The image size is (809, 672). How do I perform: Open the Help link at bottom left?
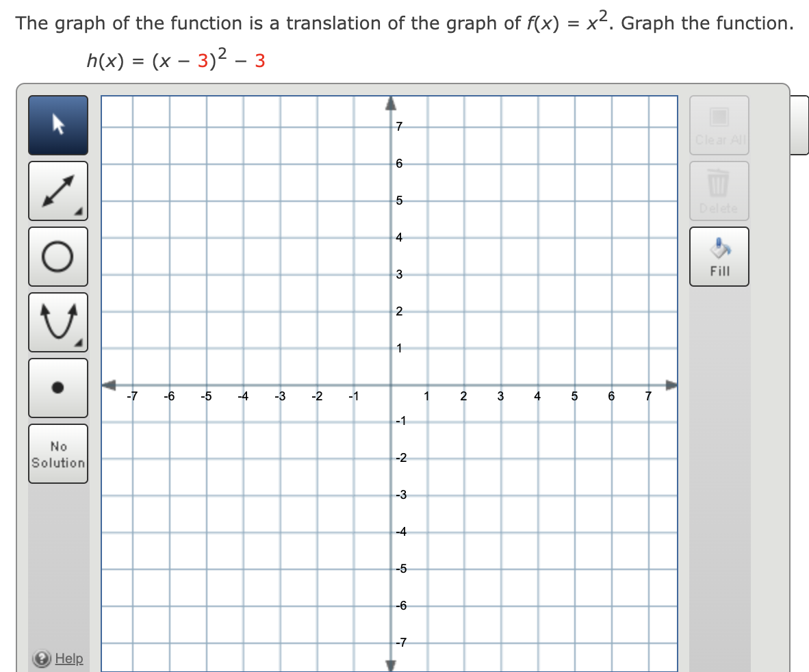click(x=70, y=658)
